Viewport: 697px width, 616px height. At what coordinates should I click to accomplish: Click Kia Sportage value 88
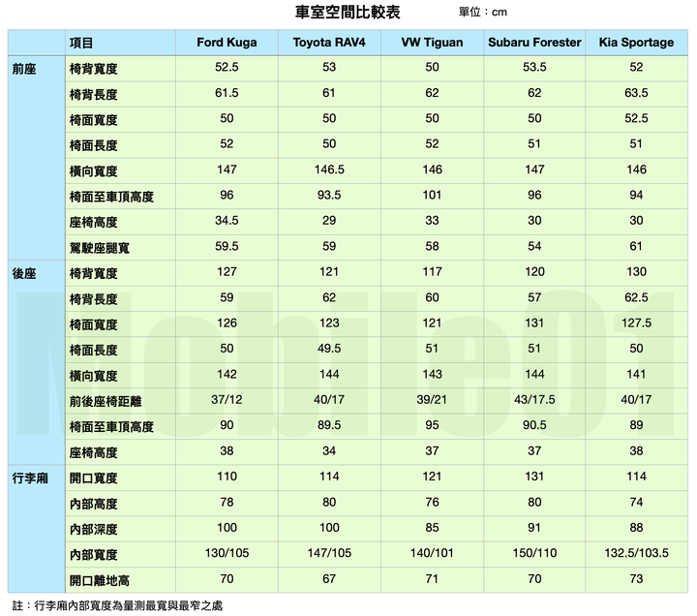click(636, 528)
